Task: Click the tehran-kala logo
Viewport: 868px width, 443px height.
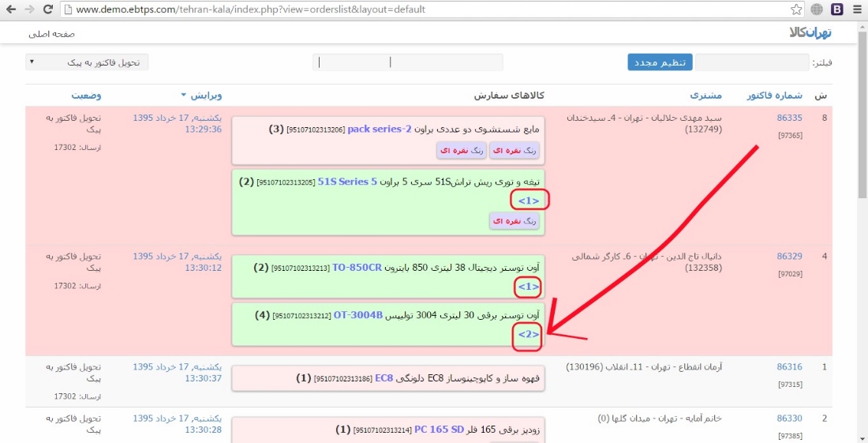Action: click(x=810, y=34)
